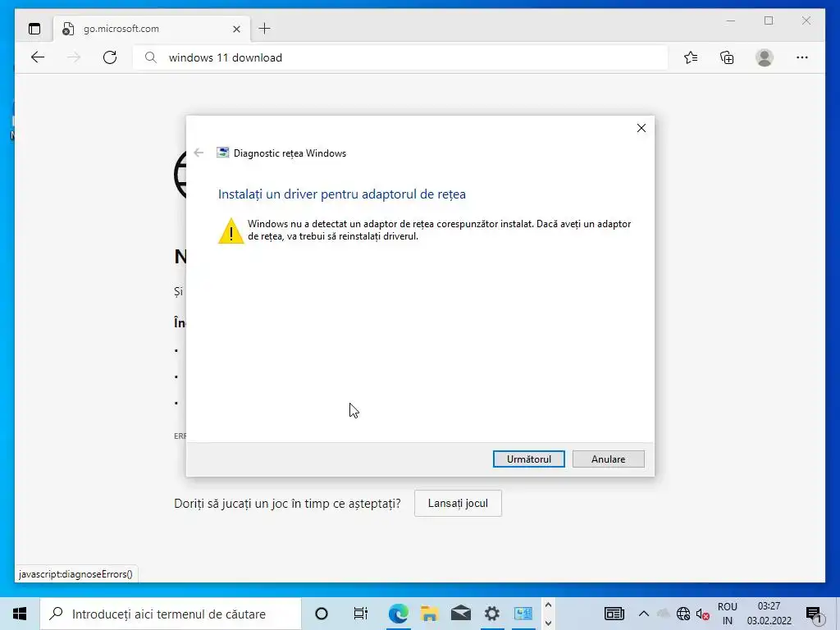Open a new Edge tab

[x=265, y=29]
